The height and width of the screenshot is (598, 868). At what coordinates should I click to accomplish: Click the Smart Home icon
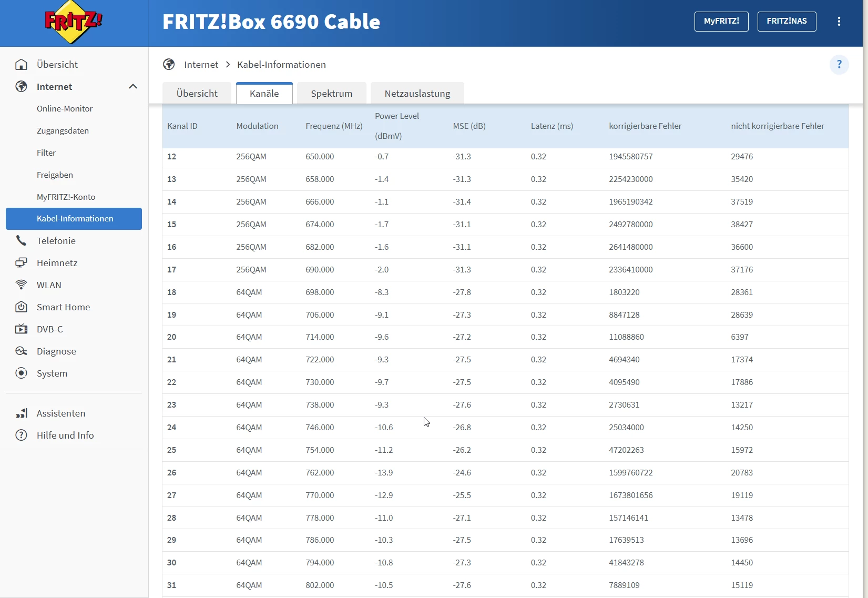point(21,307)
